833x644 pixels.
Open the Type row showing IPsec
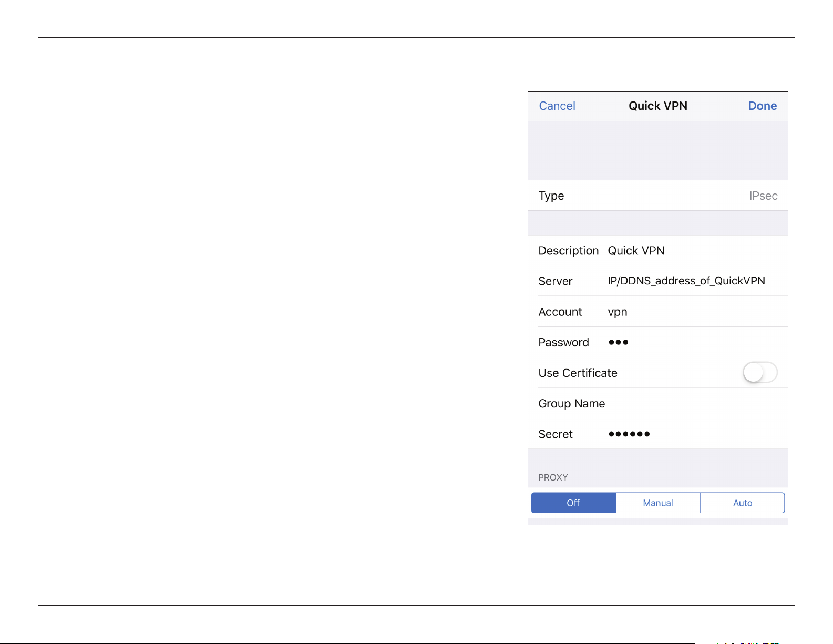(x=658, y=196)
